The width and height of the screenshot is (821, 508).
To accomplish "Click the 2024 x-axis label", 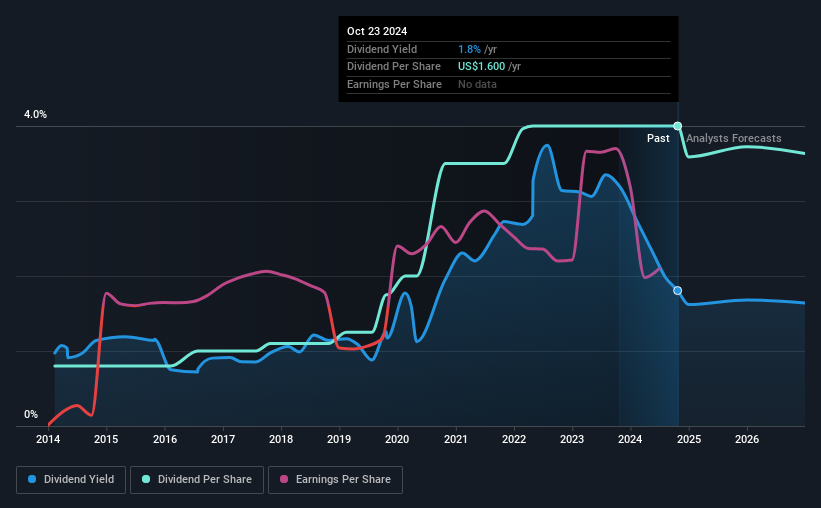I will [x=630, y=439].
